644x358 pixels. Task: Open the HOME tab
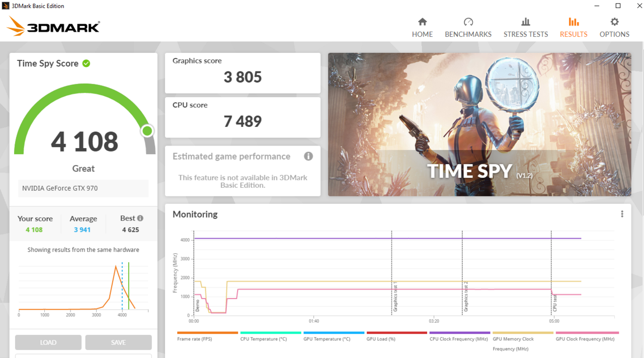(x=422, y=28)
